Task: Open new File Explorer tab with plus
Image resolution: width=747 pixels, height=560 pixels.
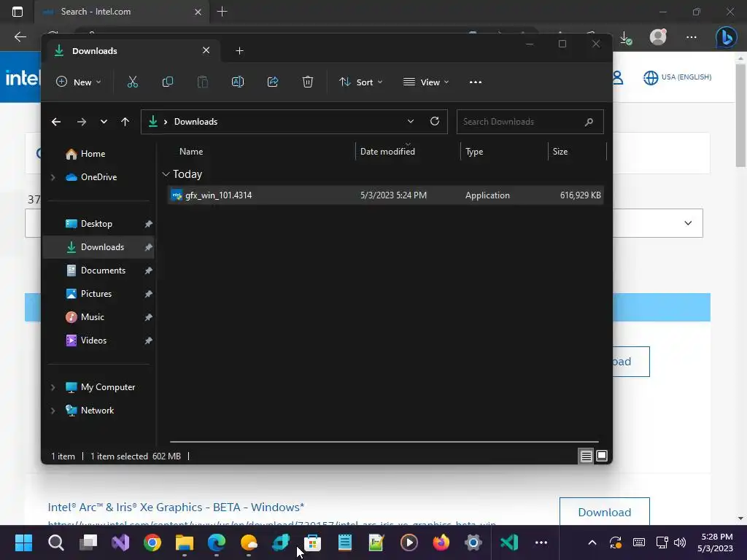Action: (239, 50)
